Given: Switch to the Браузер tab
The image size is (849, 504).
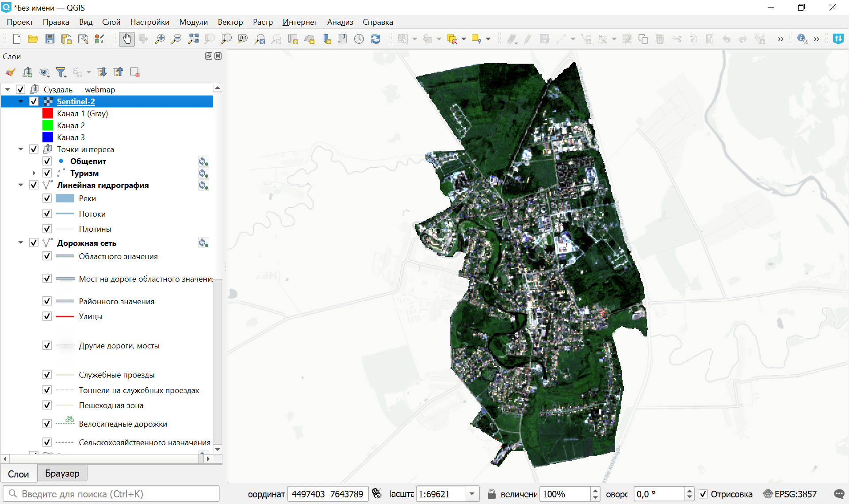Looking at the screenshot, I should point(62,473).
